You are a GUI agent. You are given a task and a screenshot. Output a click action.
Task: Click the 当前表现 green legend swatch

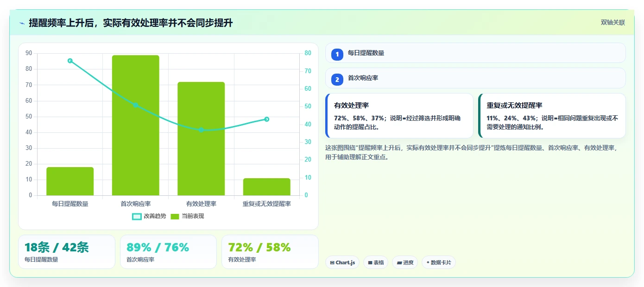pos(175,217)
